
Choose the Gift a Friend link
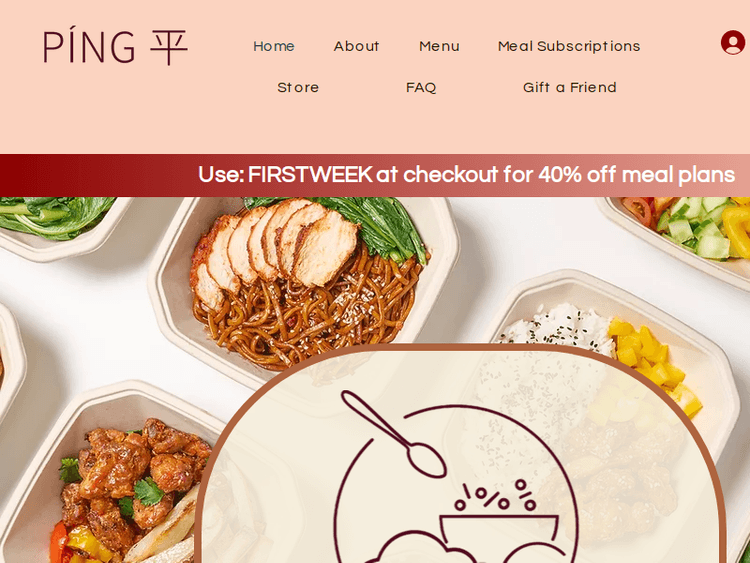click(x=570, y=88)
